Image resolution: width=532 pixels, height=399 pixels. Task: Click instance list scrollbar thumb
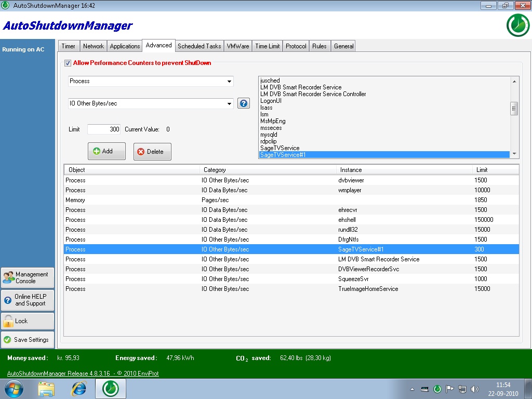click(x=514, y=109)
